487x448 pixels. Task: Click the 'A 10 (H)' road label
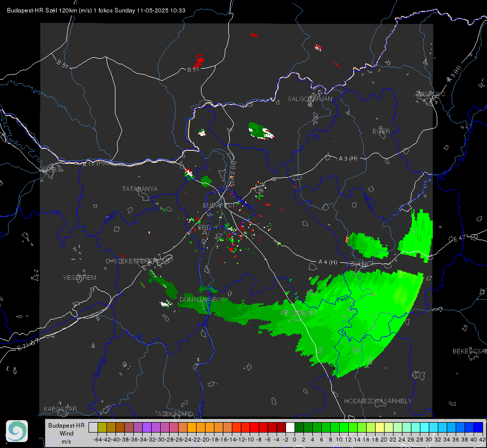94,163
